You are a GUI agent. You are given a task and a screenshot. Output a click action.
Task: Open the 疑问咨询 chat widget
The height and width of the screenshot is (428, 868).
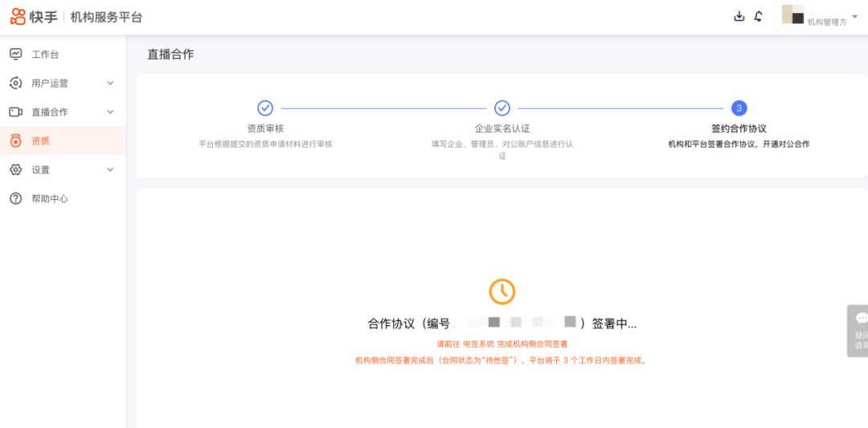[x=858, y=330]
